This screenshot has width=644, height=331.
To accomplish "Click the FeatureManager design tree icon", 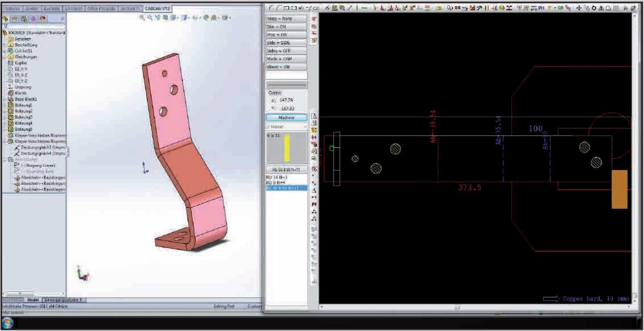I will point(6,19).
